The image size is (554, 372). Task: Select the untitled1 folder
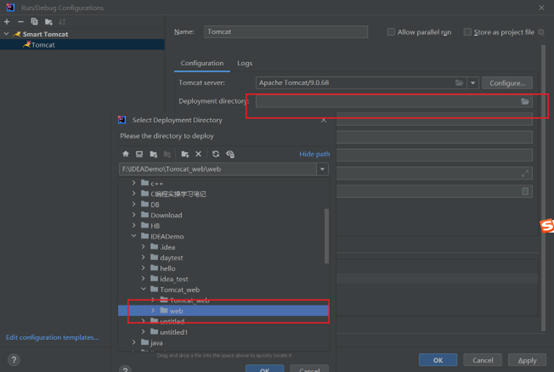click(x=173, y=332)
